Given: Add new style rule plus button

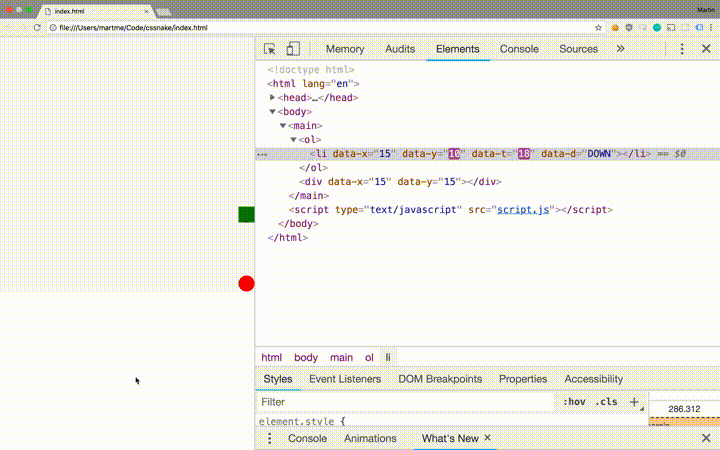Looking at the screenshot, I should point(633,402).
